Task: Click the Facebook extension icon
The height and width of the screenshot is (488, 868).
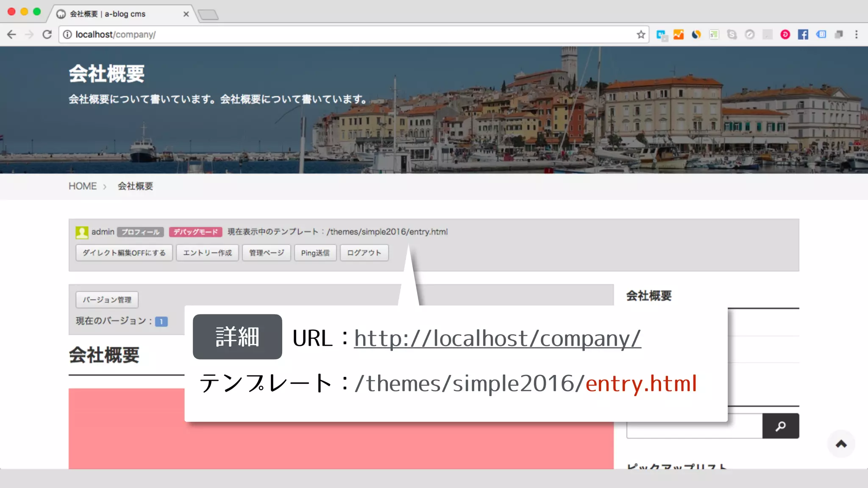Action: [x=803, y=34]
